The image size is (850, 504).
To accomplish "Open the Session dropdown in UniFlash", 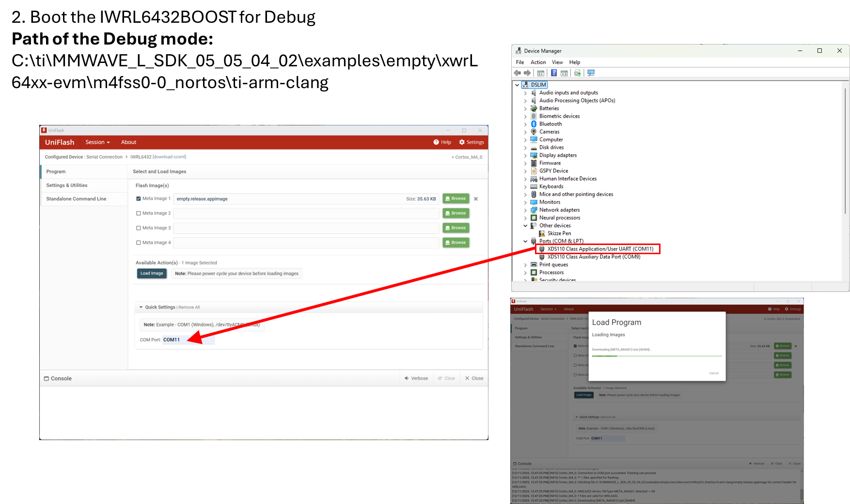I will 97,142.
